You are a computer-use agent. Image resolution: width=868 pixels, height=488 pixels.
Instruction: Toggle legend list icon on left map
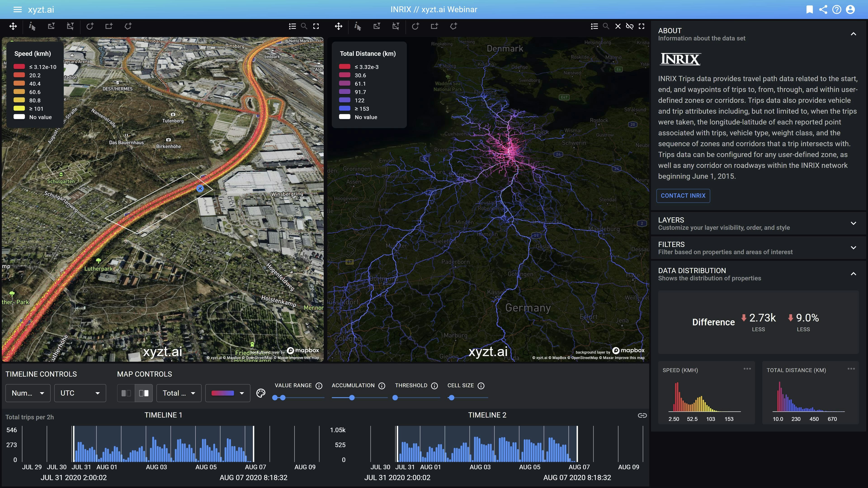click(x=292, y=26)
